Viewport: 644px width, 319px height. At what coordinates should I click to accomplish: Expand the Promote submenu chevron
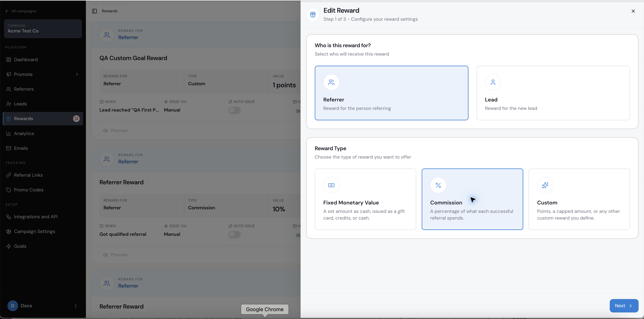tap(77, 74)
